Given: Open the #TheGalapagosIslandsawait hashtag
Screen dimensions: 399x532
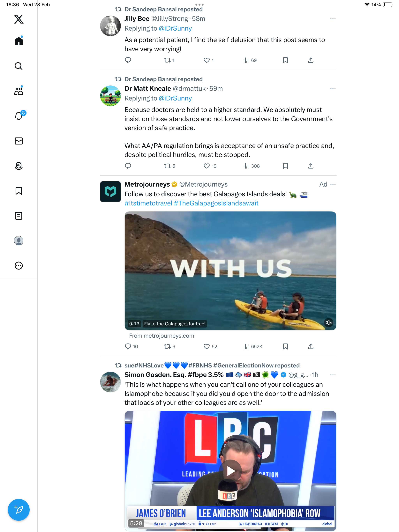Looking at the screenshot, I should pos(216,203).
